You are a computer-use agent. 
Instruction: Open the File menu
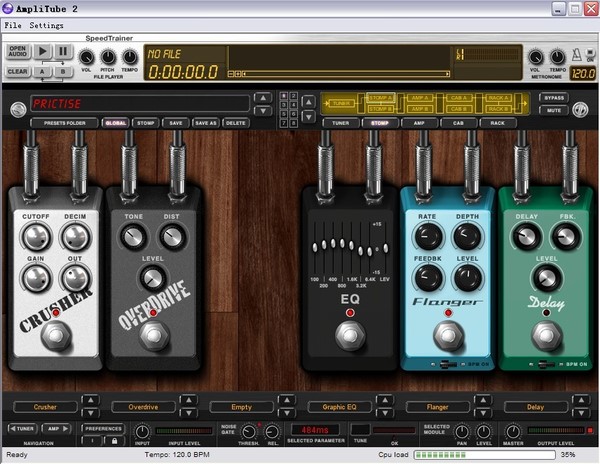click(13, 25)
